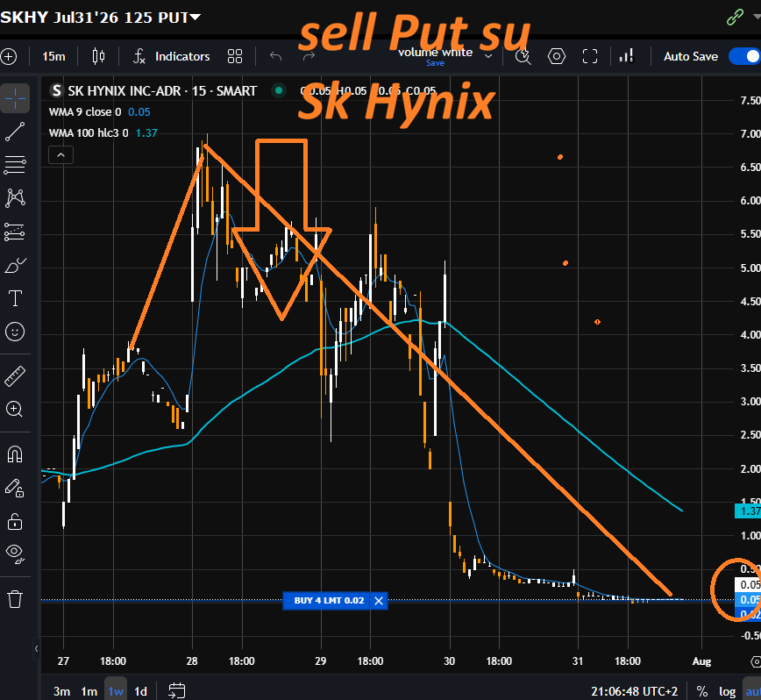Set the date range to 1m
This screenshot has height=700, width=761.
pyautogui.click(x=89, y=691)
